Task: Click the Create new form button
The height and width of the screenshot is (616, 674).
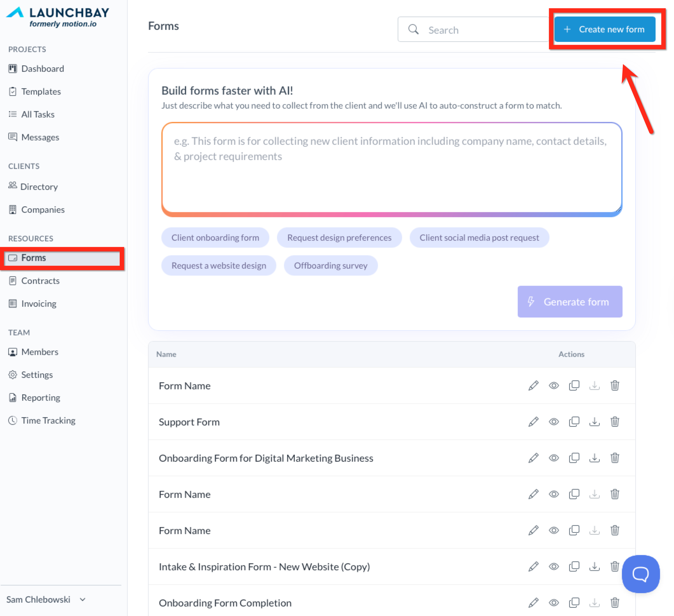Action: tap(604, 30)
